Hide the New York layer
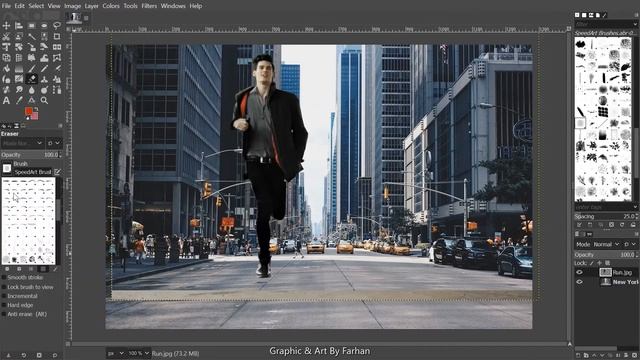 coord(579,282)
